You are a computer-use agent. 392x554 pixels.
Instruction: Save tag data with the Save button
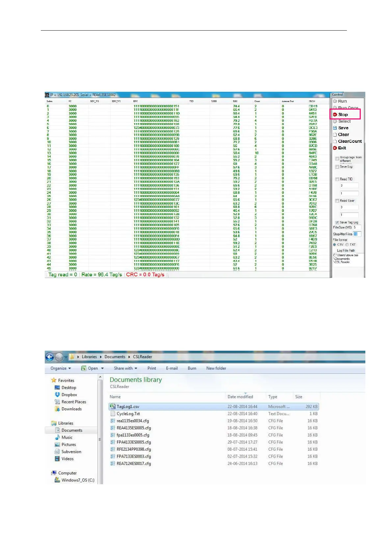click(x=341, y=128)
